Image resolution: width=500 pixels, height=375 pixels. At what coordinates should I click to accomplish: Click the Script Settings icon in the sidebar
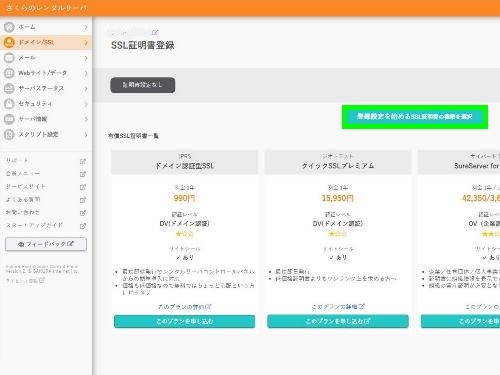9,134
